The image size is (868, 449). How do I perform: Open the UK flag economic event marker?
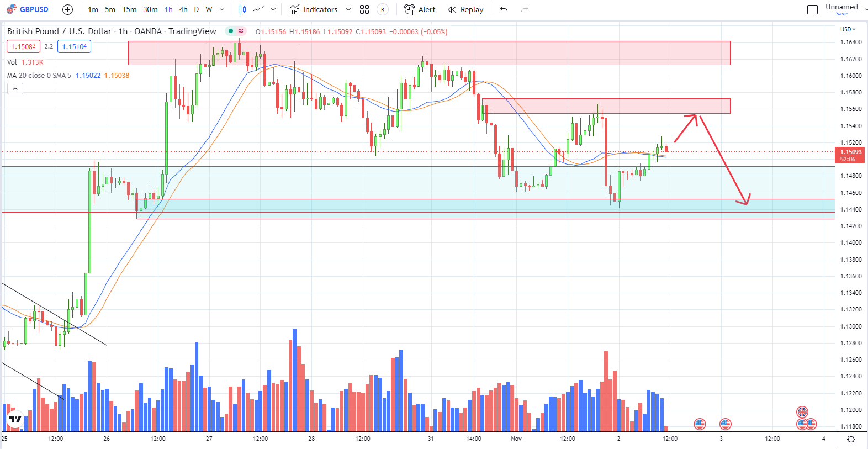click(802, 412)
